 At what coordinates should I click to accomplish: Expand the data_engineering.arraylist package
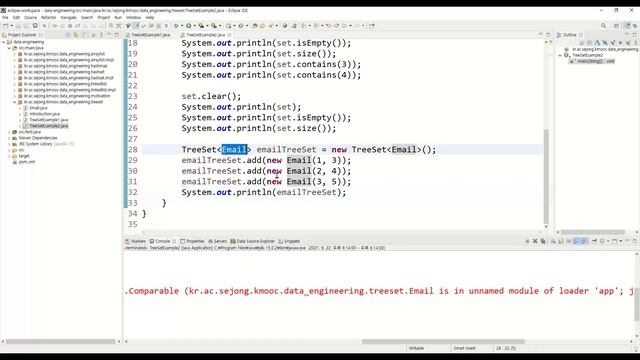point(15,54)
